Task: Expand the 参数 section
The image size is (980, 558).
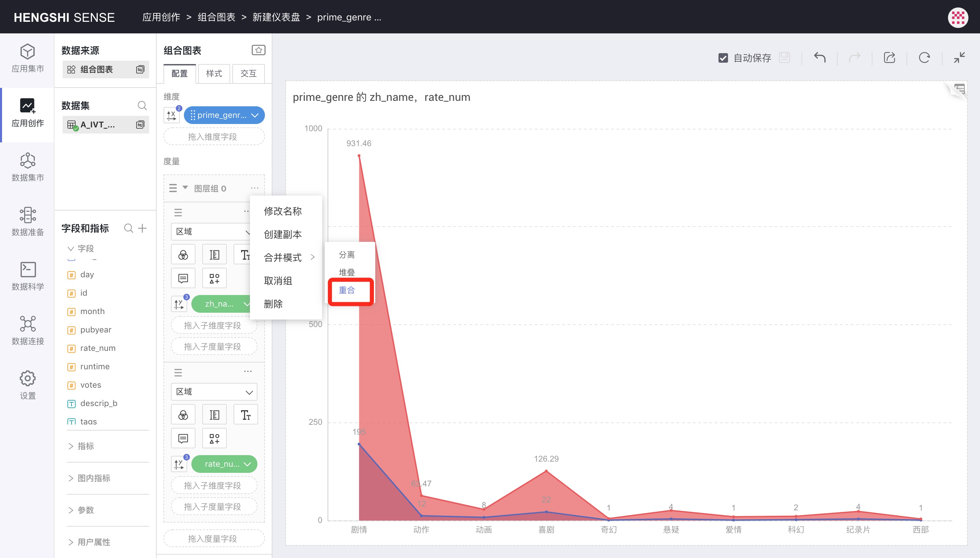Action: (71, 510)
